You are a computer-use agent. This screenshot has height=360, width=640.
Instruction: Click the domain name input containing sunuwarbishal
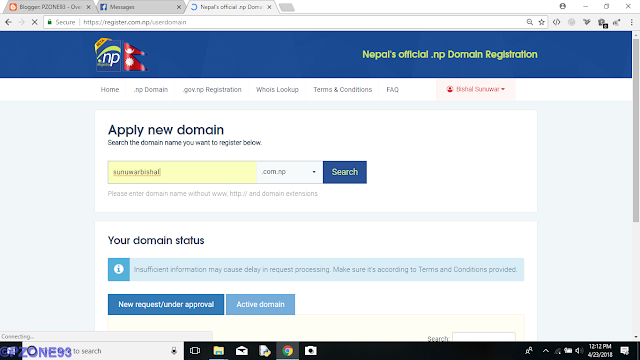click(182, 172)
